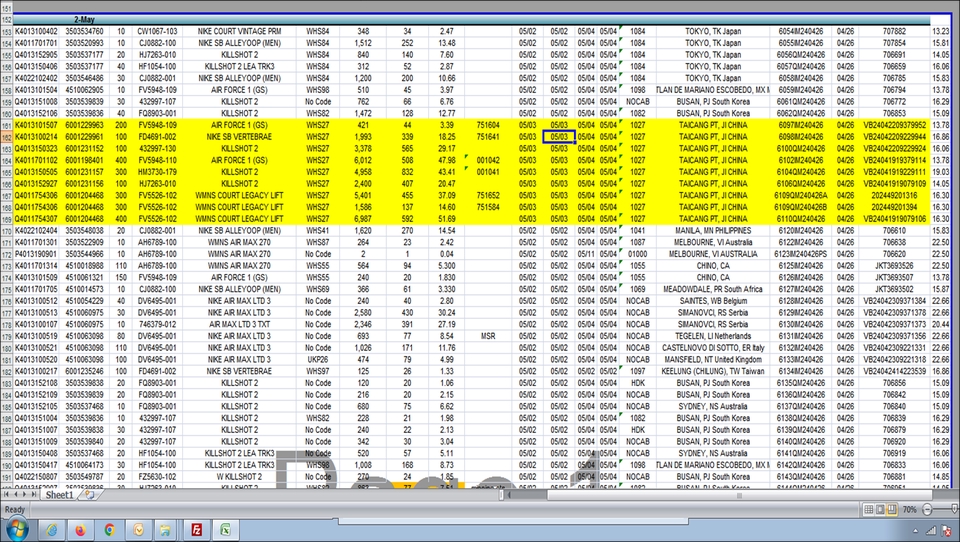
Task: Select cell MELBOURNE, VI AUSTRALIA in row 172
Action: tap(713, 254)
